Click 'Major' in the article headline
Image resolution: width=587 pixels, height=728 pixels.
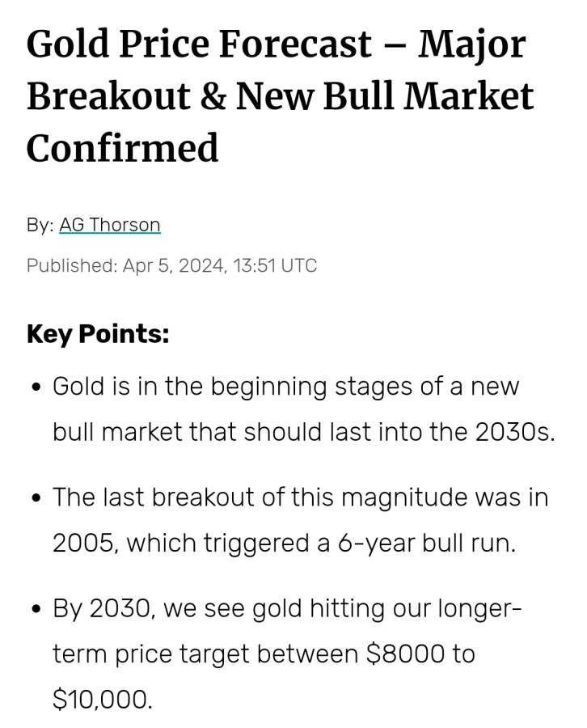tap(471, 44)
